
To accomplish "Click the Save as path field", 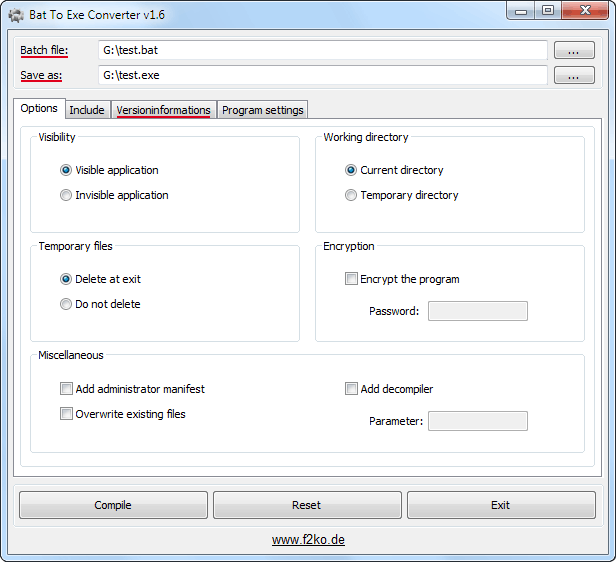I will click(x=322, y=75).
